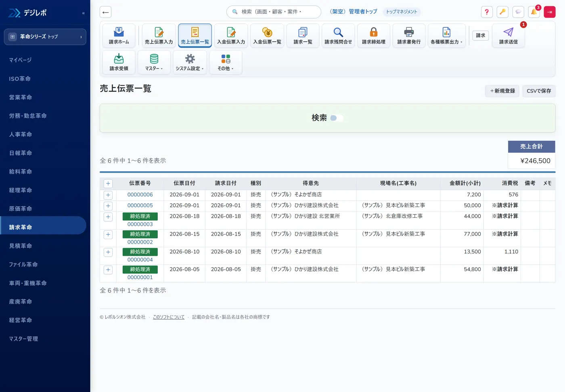
Task: Toggle the 検索 panel switch
Action: click(x=337, y=118)
